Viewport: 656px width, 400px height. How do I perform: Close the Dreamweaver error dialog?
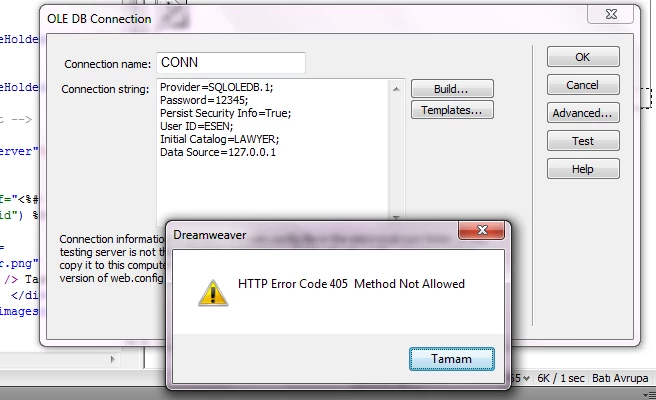coord(482,230)
